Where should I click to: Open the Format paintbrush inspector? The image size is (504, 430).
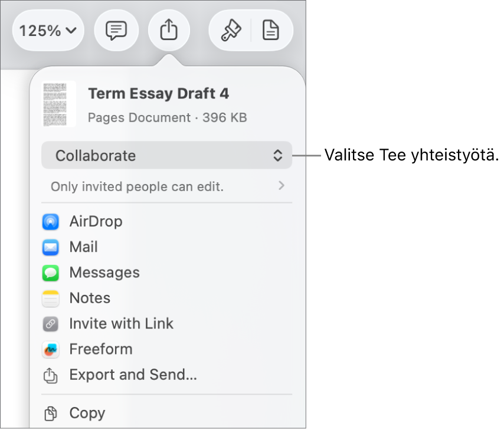point(231,31)
